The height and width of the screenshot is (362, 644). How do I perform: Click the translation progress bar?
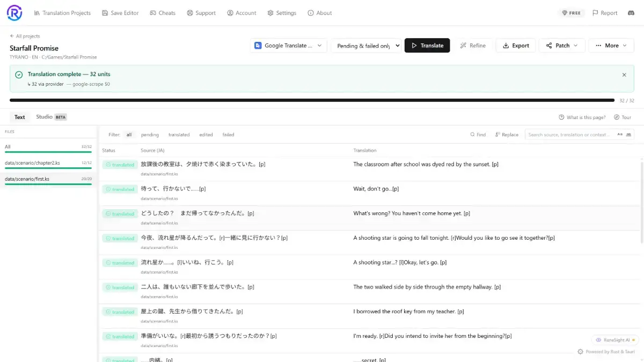pos(312,100)
